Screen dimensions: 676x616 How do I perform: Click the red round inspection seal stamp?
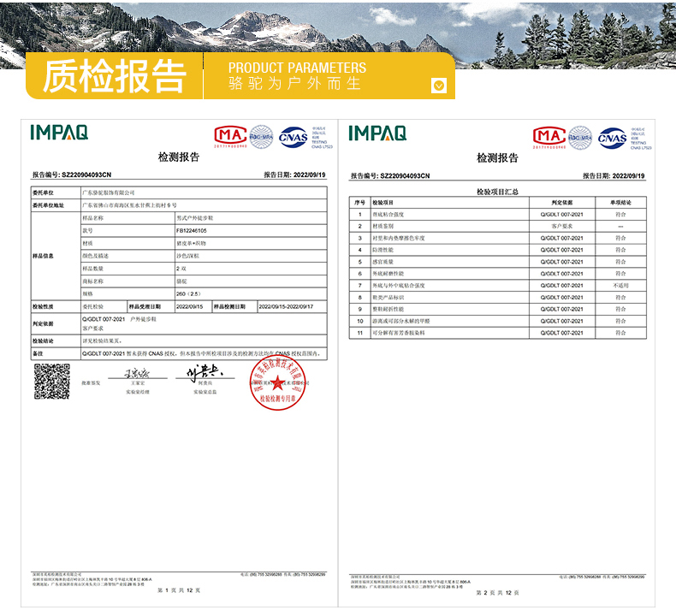pyautogui.click(x=277, y=382)
